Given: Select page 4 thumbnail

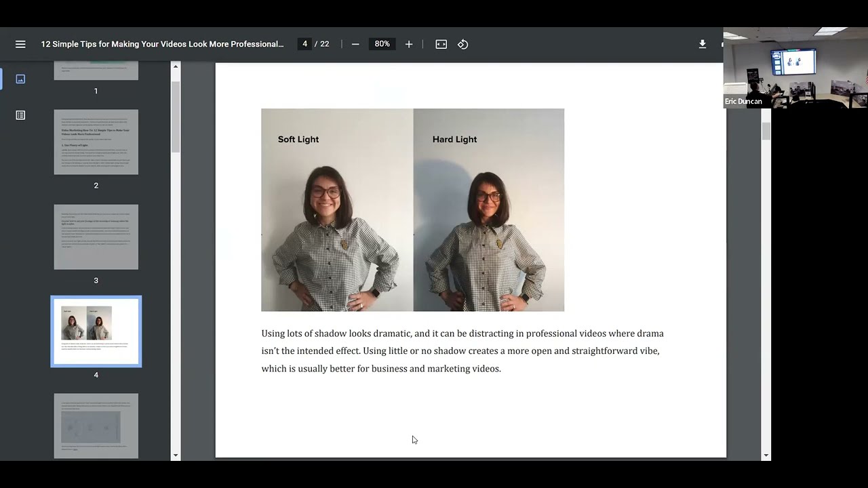Looking at the screenshot, I should point(96,331).
